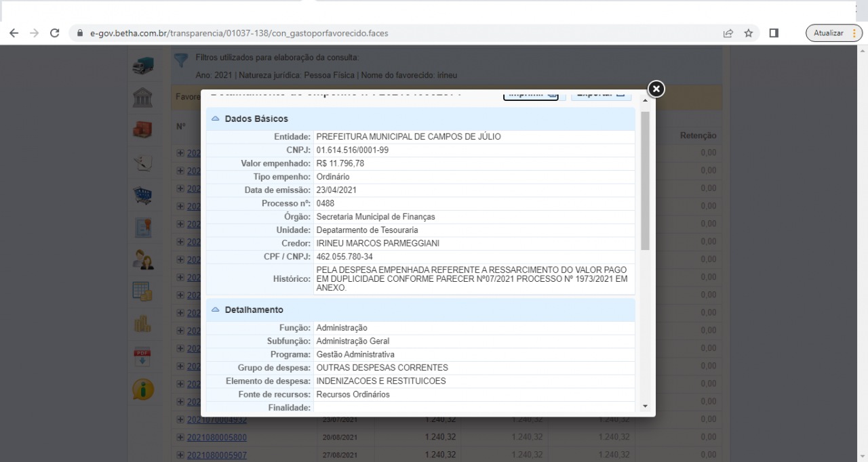Open the shopping cart sidebar icon
Viewport: 868px width, 462px height.
coord(142,195)
